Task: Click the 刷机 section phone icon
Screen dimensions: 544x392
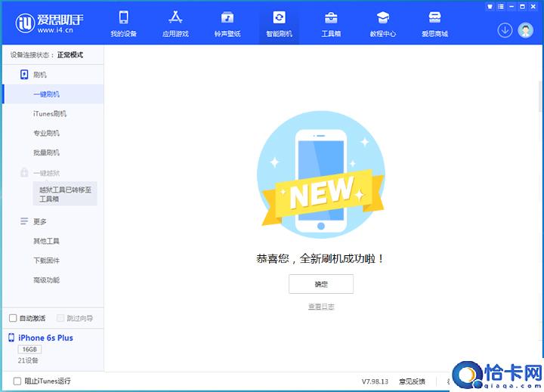Action: point(24,75)
